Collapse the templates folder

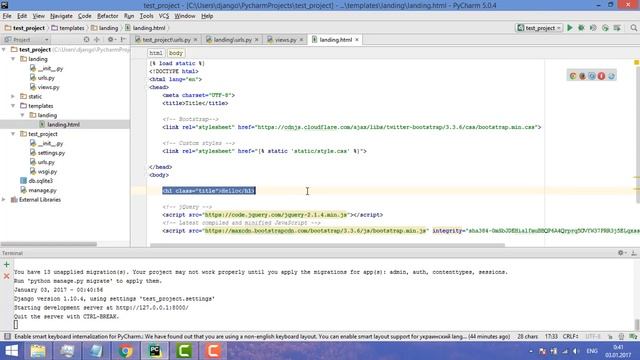point(13,106)
